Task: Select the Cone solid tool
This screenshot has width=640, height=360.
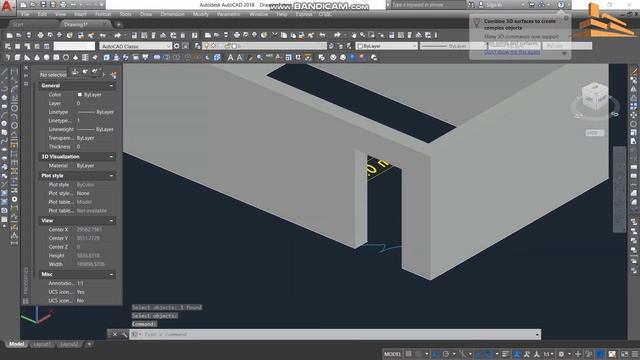Action: click(37, 58)
